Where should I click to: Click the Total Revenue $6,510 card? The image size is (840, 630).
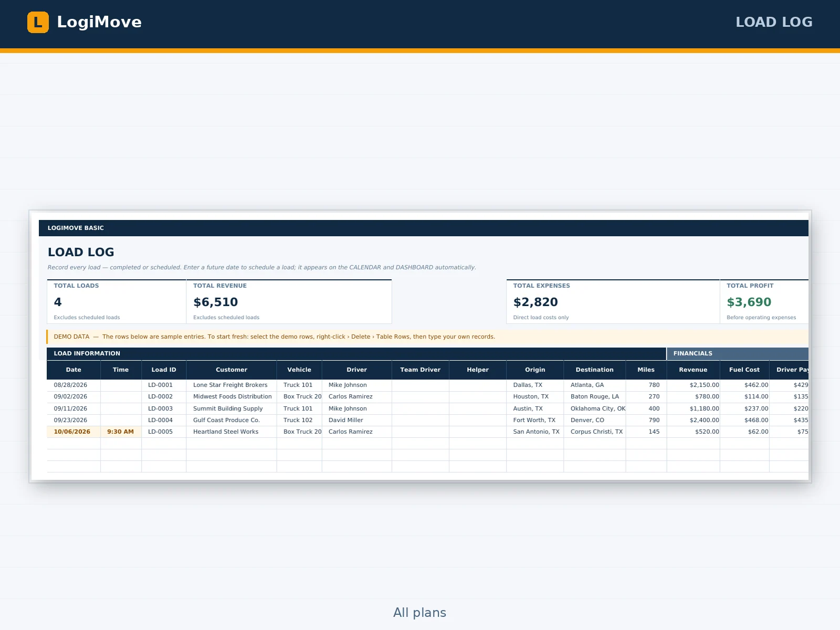pos(289,302)
